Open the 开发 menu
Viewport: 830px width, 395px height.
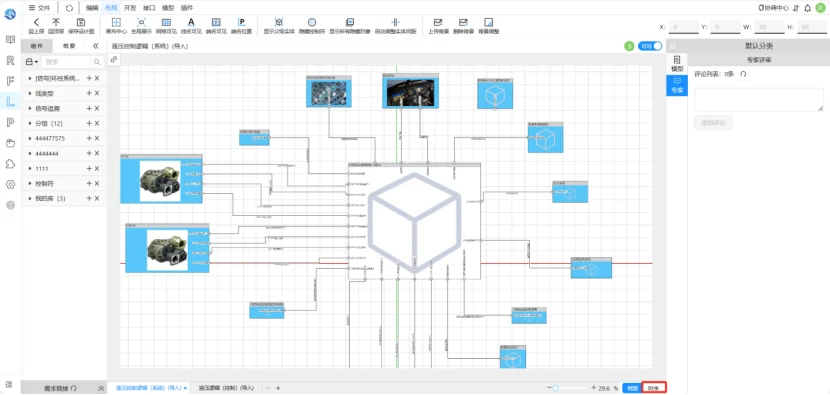click(x=130, y=8)
